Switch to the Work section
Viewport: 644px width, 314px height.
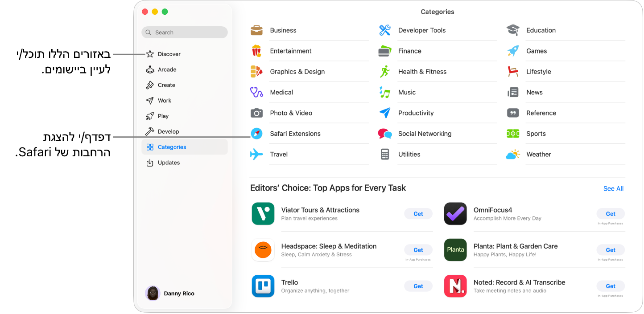[x=184, y=101]
